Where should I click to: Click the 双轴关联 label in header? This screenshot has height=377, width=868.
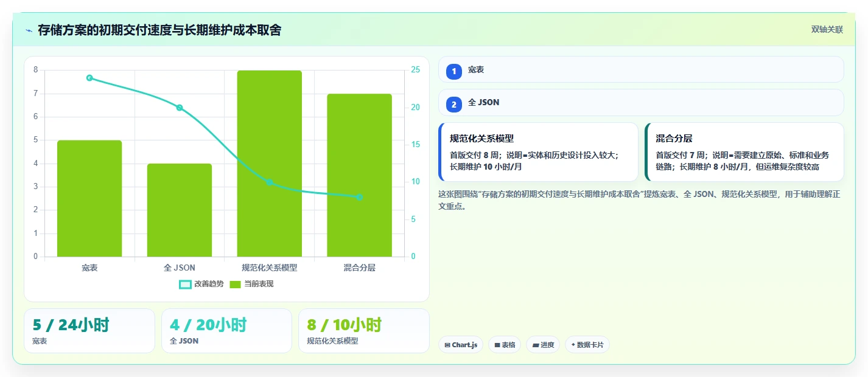tap(827, 30)
